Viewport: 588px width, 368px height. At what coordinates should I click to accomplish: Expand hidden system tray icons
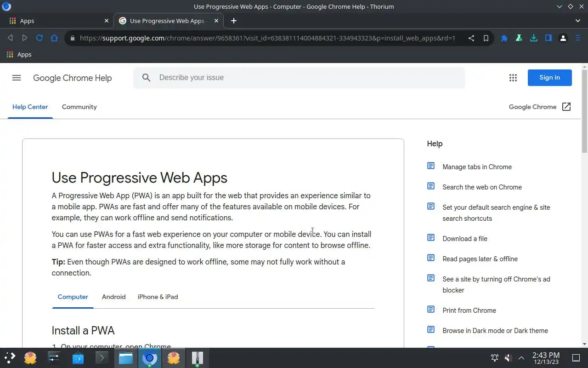[521, 358]
